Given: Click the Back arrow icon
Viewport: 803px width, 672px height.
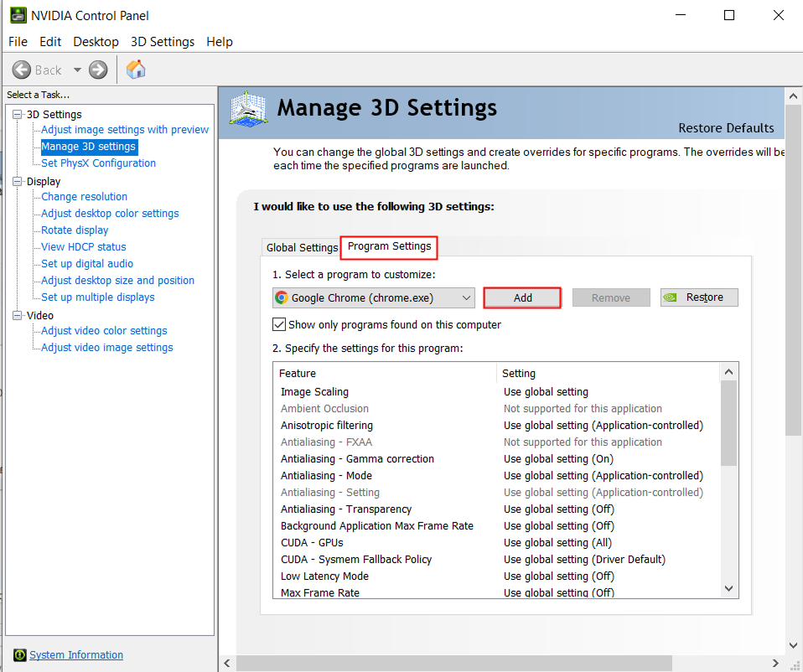Looking at the screenshot, I should 23,70.
